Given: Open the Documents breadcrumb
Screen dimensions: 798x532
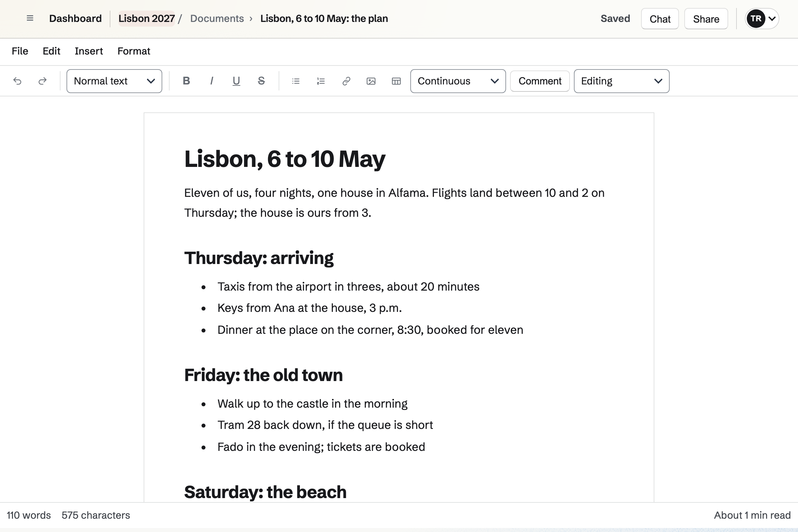Looking at the screenshot, I should [x=217, y=18].
